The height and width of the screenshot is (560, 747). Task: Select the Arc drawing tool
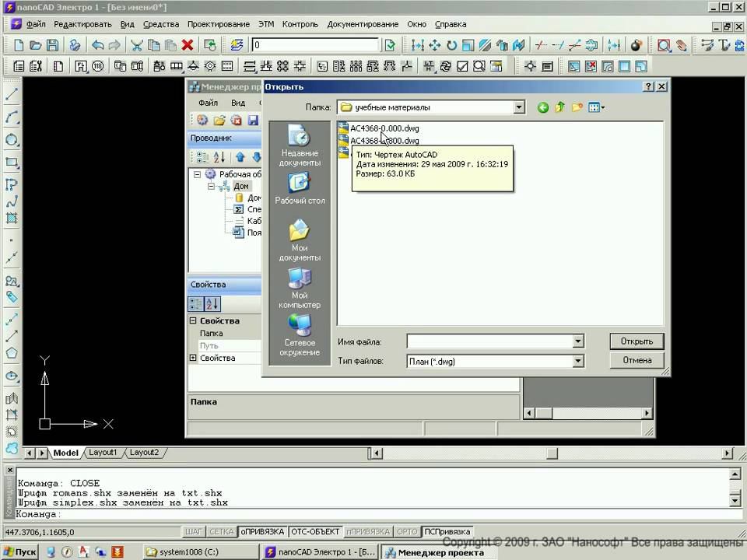point(12,117)
